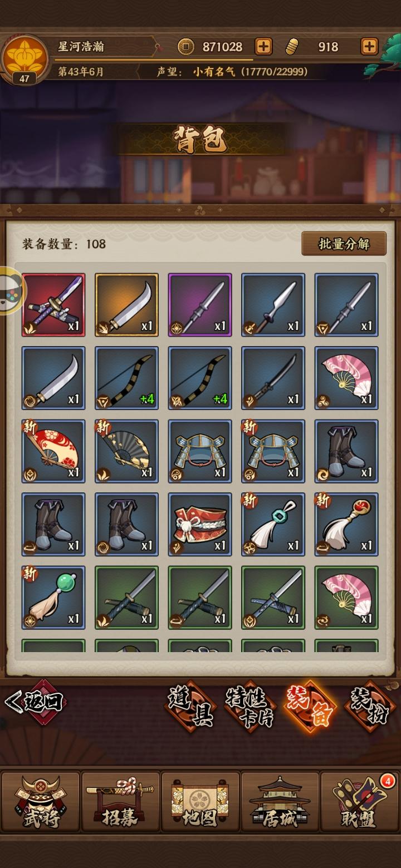Select the purple-bordered spear item
Screen dimensions: 401x868
(200, 305)
